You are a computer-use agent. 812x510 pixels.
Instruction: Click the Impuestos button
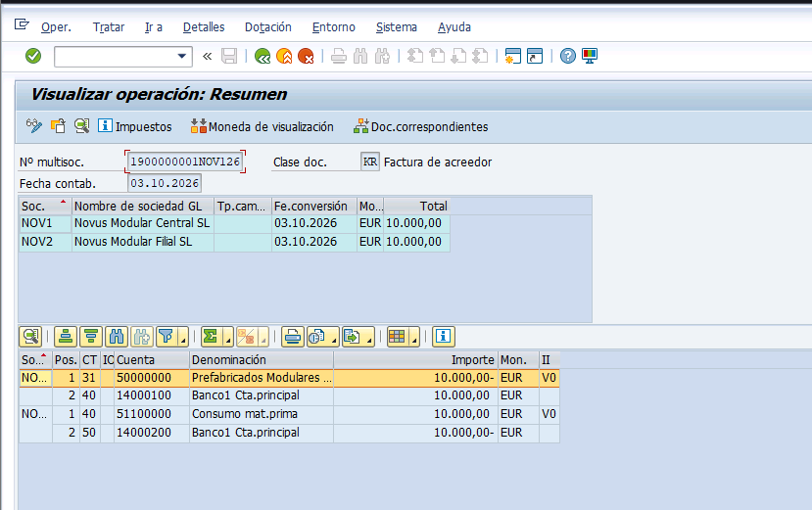(x=135, y=126)
